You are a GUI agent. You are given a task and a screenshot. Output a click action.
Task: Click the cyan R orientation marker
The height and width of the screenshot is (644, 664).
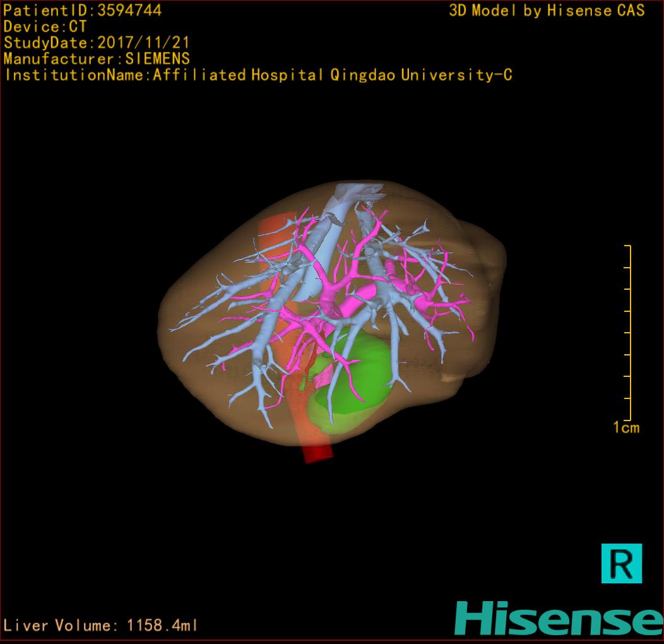click(x=621, y=563)
